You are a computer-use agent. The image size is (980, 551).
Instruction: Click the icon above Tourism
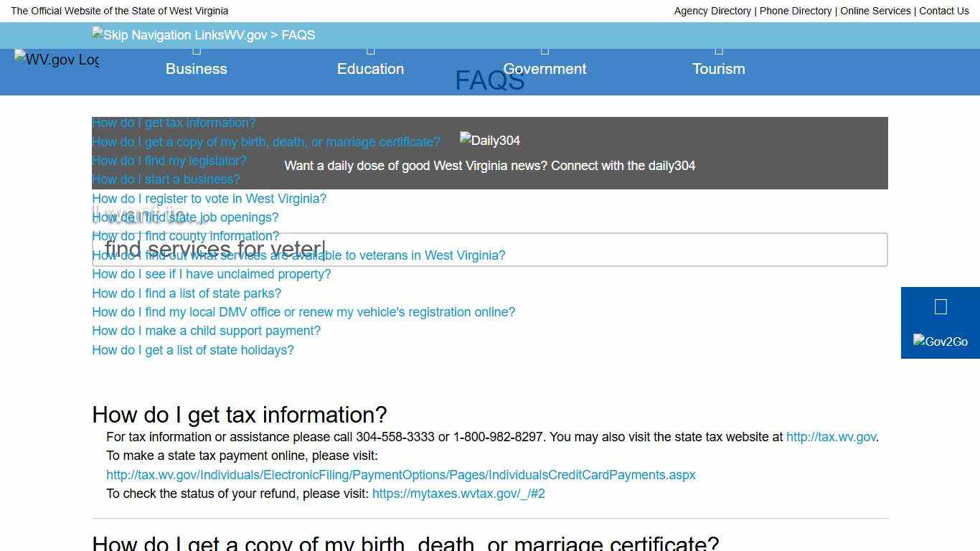coord(718,50)
